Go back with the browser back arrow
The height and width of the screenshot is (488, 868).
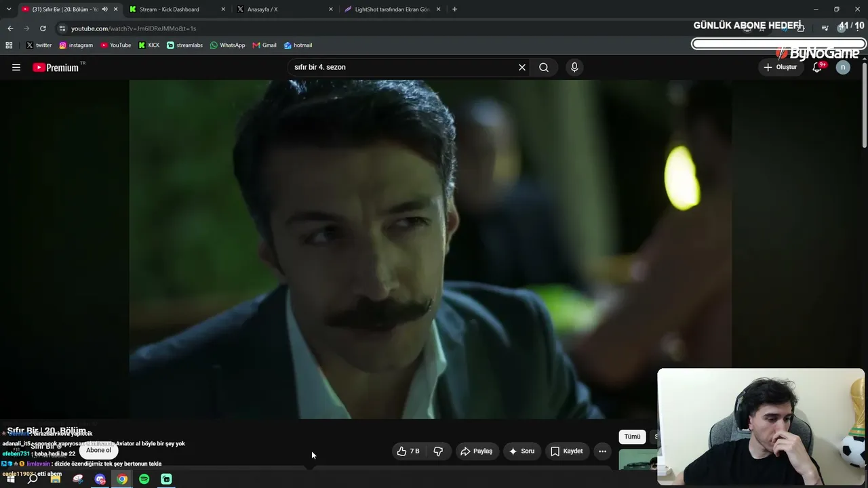click(10, 28)
